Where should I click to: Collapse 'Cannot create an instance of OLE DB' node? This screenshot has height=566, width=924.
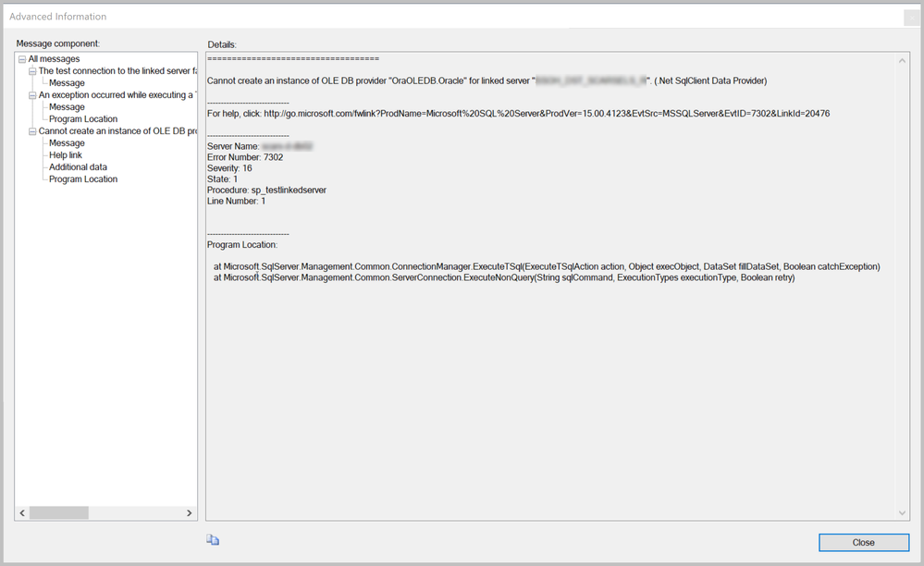pyautogui.click(x=32, y=131)
